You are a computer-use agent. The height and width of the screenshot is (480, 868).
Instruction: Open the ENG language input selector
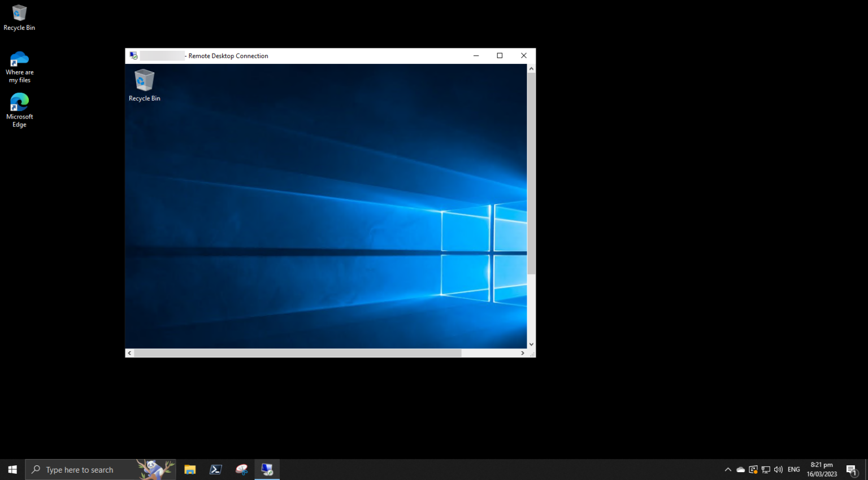pos(793,469)
